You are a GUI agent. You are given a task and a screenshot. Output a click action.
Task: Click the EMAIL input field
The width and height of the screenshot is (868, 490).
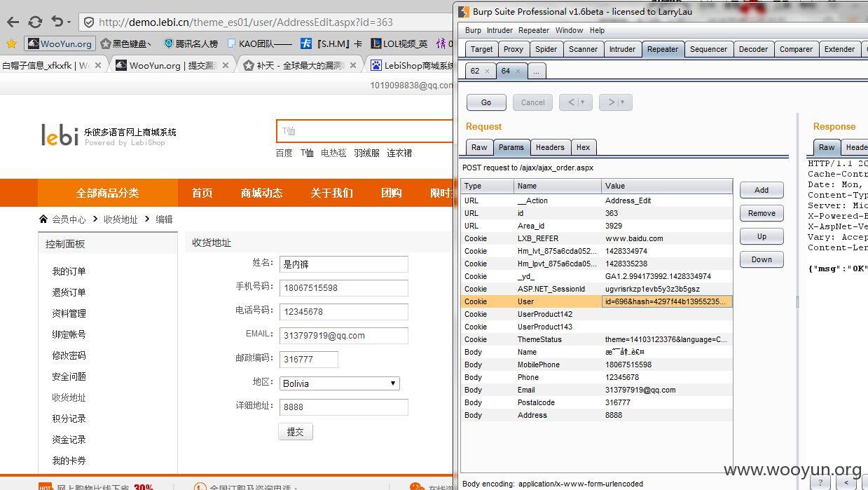point(343,336)
